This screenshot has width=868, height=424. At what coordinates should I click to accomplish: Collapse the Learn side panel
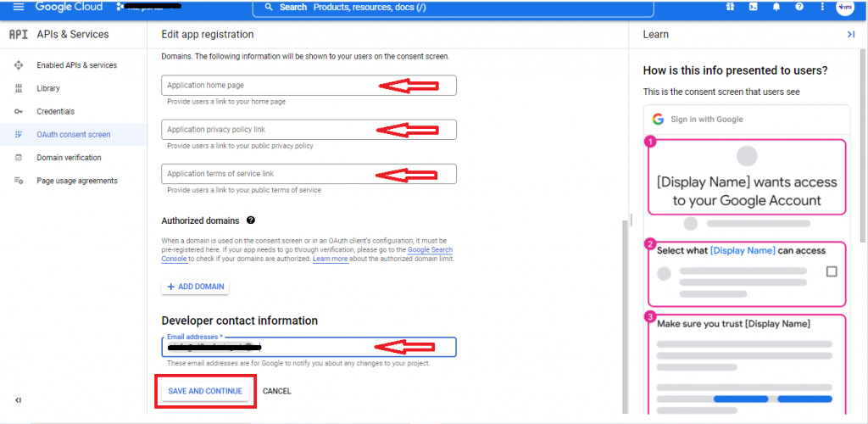point(851,34)
